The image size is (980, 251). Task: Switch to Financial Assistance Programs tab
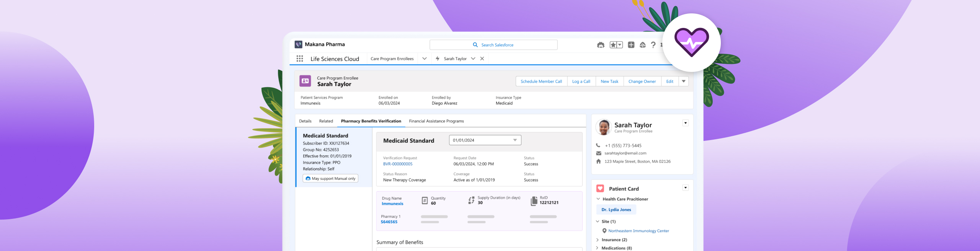tap(436, 121)
